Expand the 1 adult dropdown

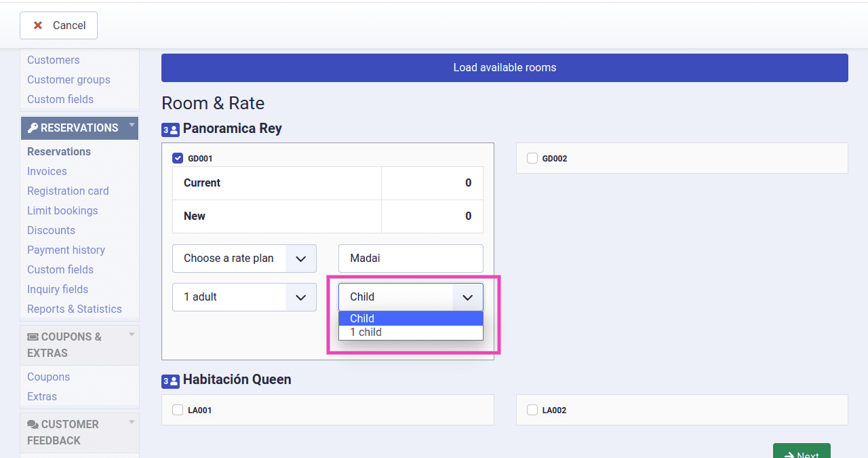click(x=244, y=297)
